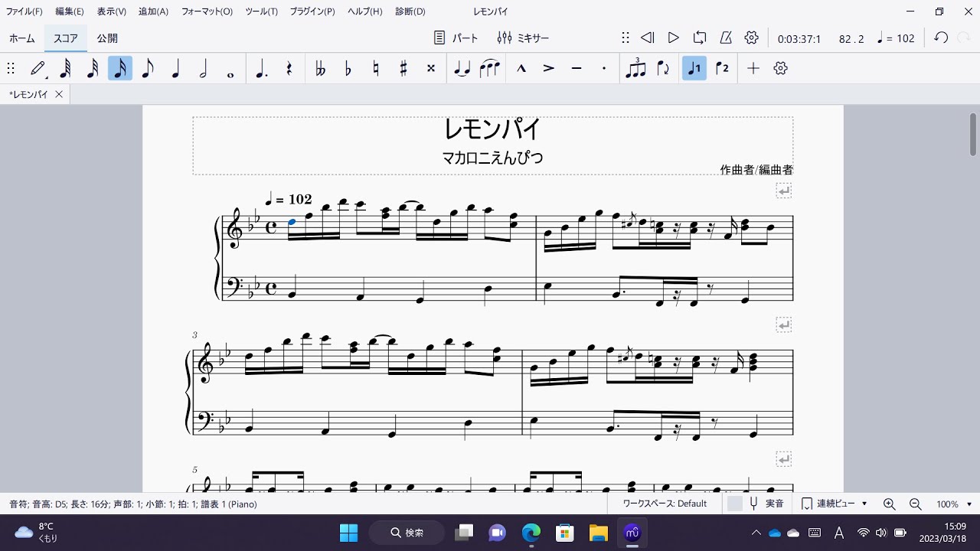The width and height of the screenshot is (980, 551).
Task: Open the ミキサー mixer
Action: [x=523, y=37]
